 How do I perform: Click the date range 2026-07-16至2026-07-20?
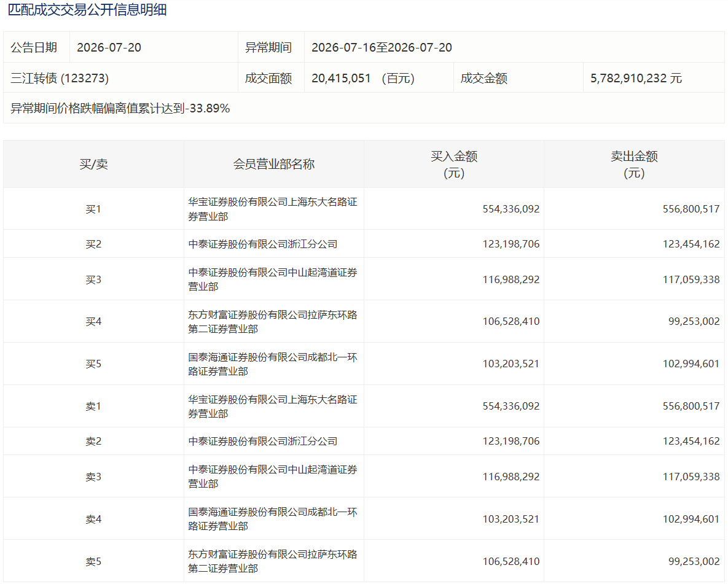click(x=382, y=47)
